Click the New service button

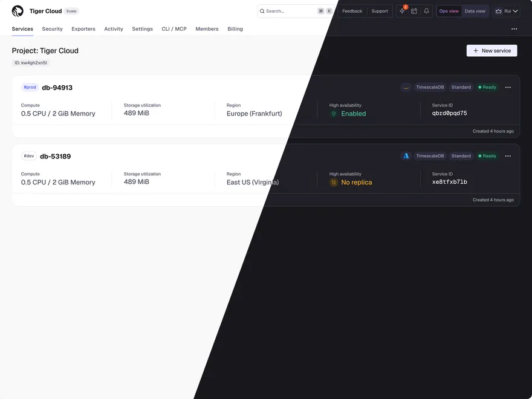point(491,51)
